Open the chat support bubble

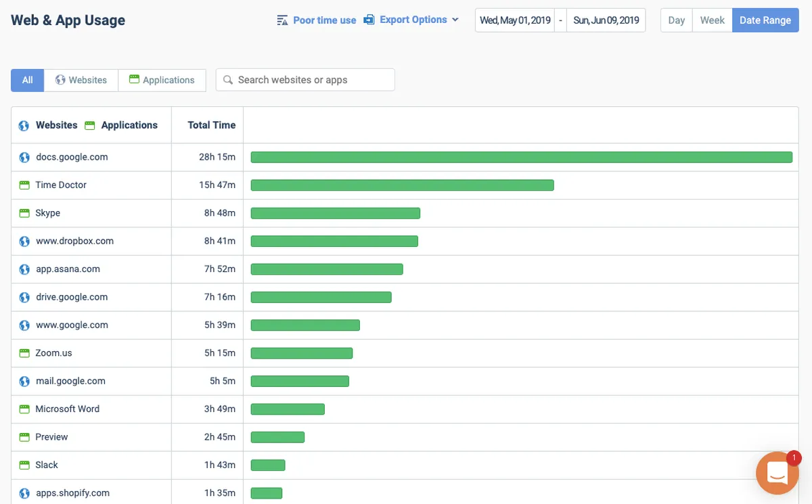777,474
